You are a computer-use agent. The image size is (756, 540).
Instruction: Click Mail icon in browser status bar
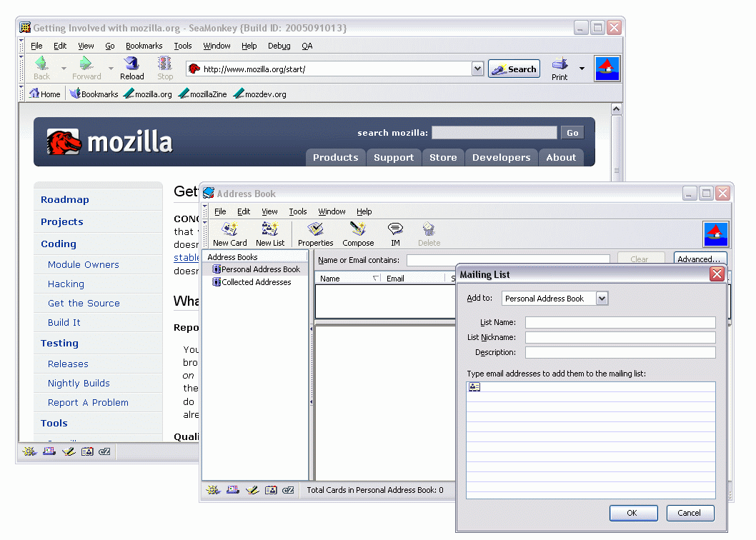click(x=49, y=451)
